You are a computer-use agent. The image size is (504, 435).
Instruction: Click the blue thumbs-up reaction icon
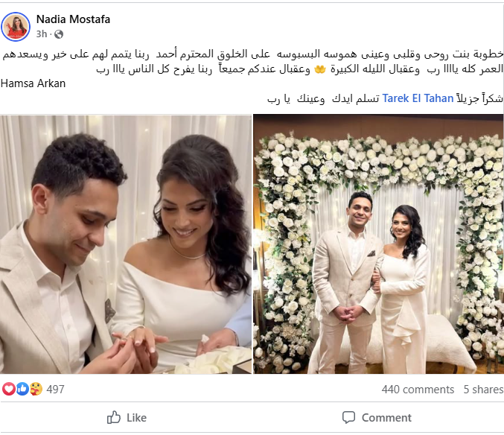tap(22, 389)
